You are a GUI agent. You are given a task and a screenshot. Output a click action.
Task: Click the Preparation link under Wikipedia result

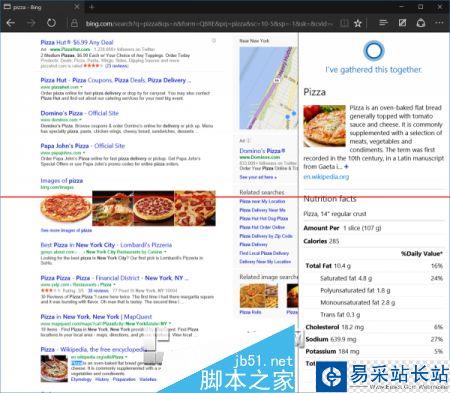point(124,379)
